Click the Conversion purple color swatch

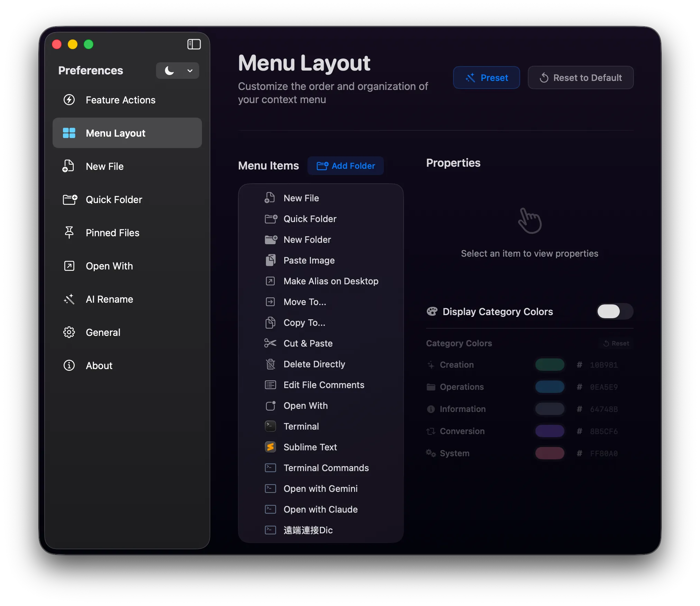(x=550, y=431)
